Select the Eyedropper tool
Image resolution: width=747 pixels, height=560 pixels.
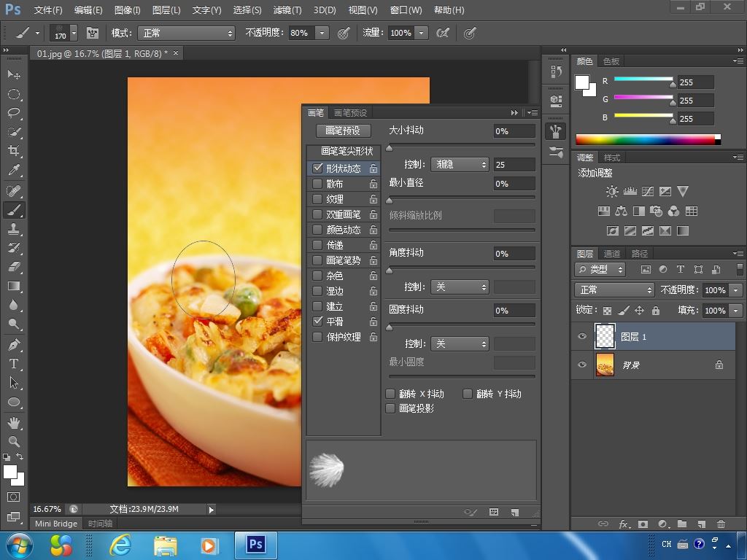tap(14, 170)
